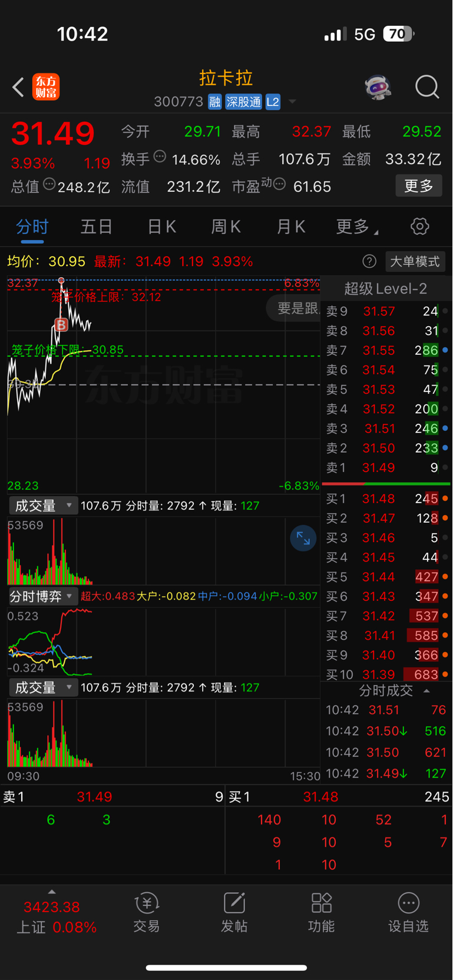
Task: Switch to the 周K tab
Action: (x=226, y=227)
